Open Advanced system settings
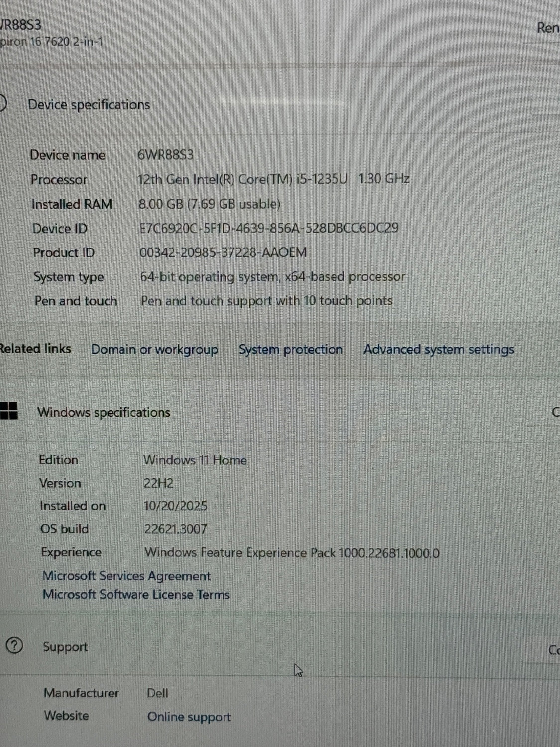Viewport: 560px width, 747px height. [439, 350]
